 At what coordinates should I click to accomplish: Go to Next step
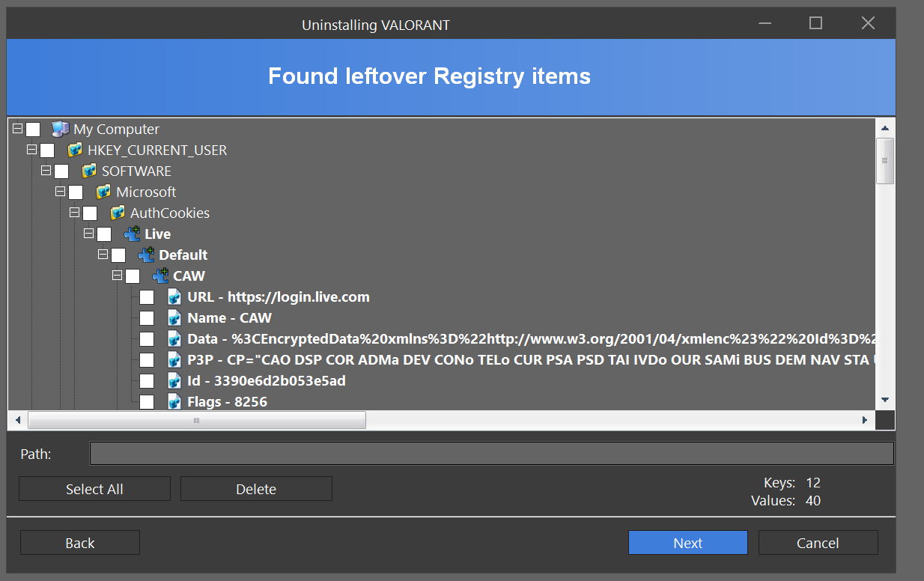coord(687,543)
